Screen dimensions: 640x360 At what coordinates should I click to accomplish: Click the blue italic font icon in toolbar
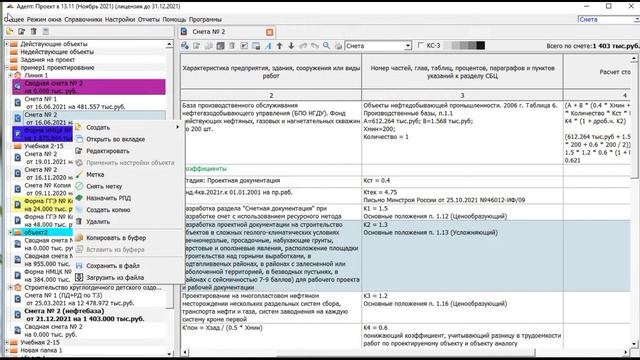pos(268,46)
